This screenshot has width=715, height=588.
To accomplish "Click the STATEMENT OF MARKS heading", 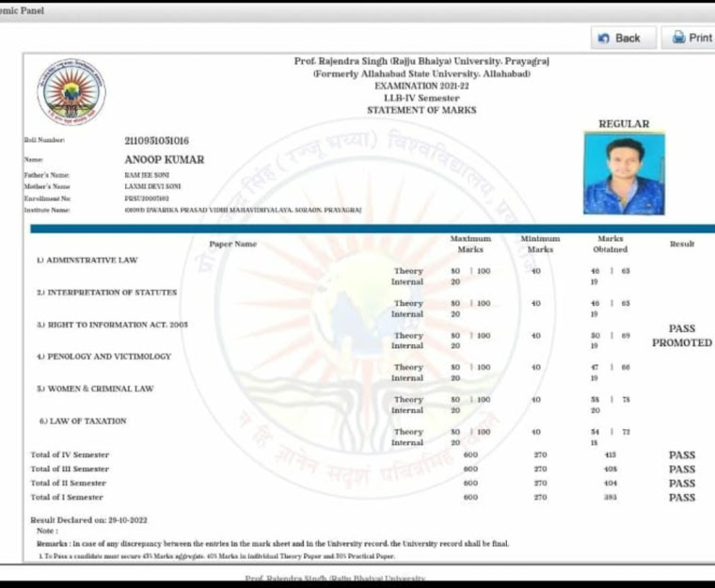I will [421, 110].
